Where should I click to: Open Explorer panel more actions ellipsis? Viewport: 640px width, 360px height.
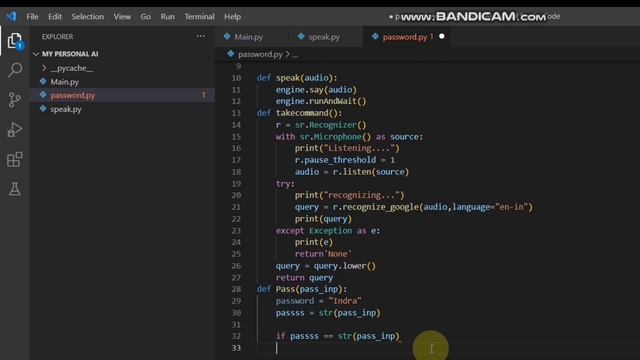click(x=201, y=36)
